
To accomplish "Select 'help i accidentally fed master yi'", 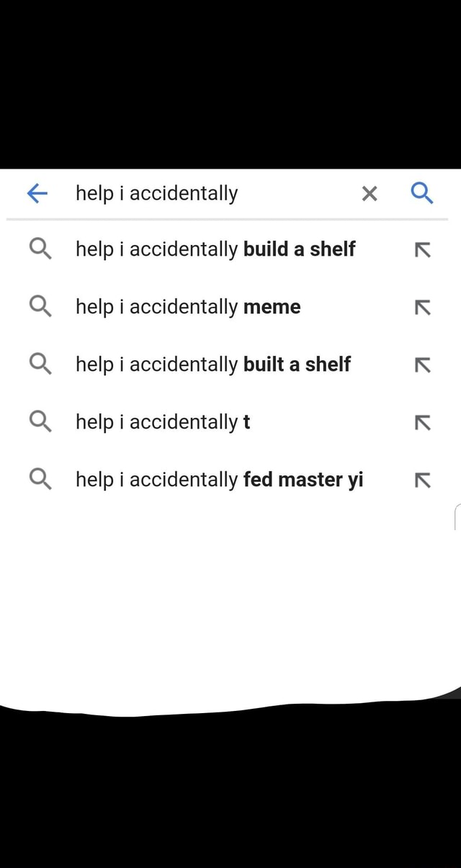I will coord(219,479).
